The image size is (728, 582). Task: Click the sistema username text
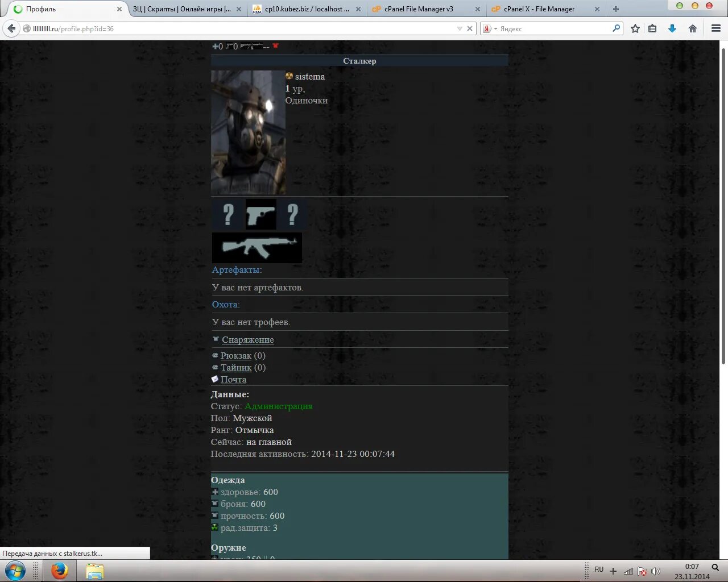pyautogui.click(x=310, y=77)
